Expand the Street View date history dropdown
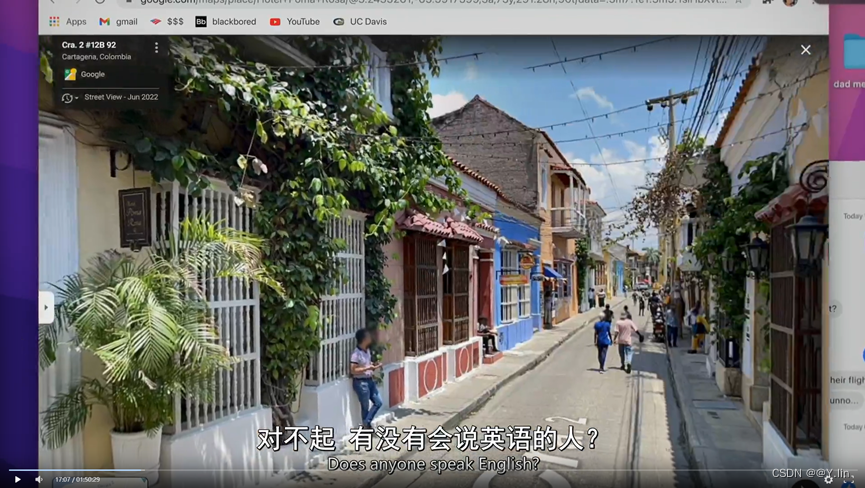The height and width of the screenshot is (488, 865). (70, 98)
